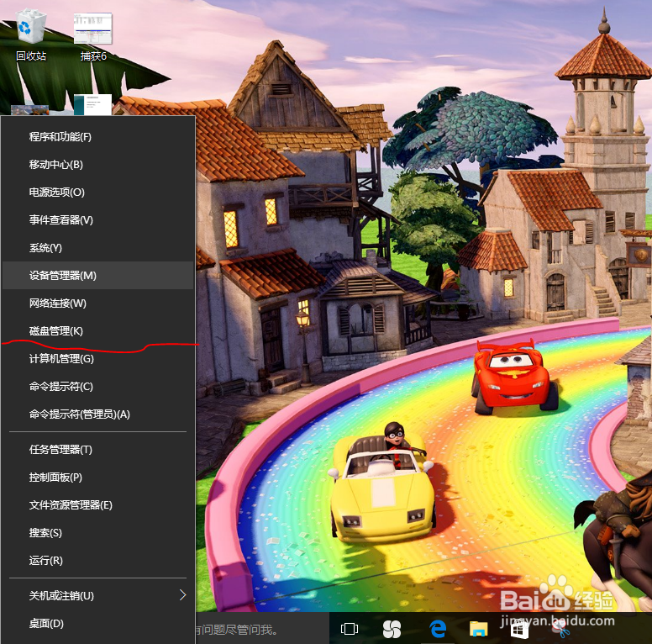Expand the 关机或注销(U) submenu arrow
The image size is (652, 644).
(182, 595)
